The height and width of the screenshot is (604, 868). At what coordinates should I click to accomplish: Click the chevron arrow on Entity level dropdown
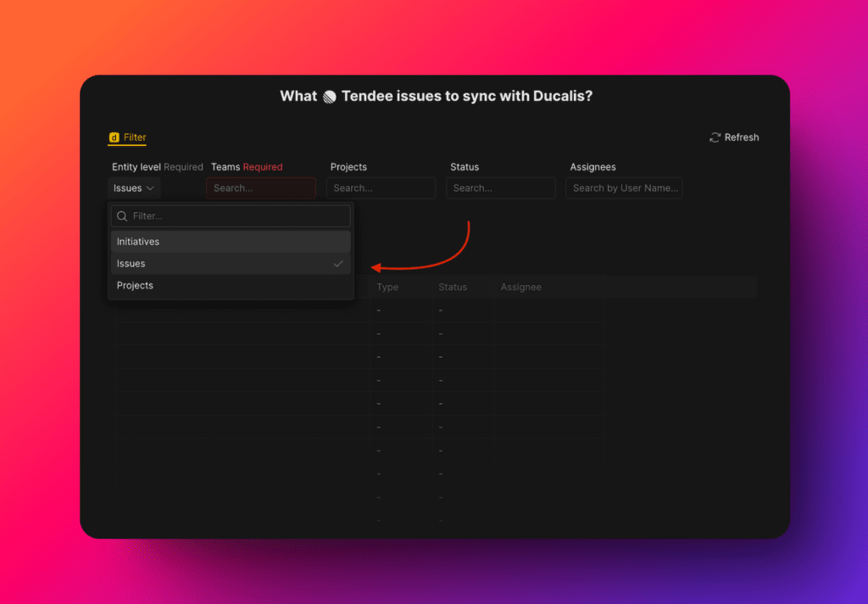click(150, 188)
